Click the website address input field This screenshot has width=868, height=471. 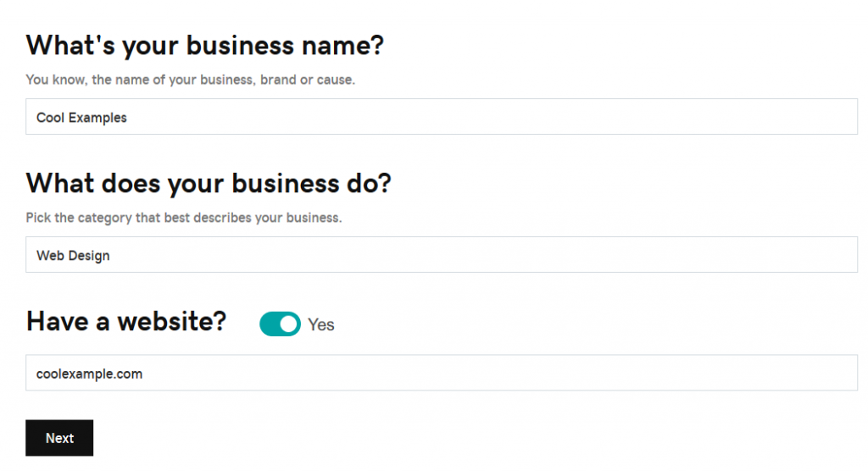pos(441,373)
